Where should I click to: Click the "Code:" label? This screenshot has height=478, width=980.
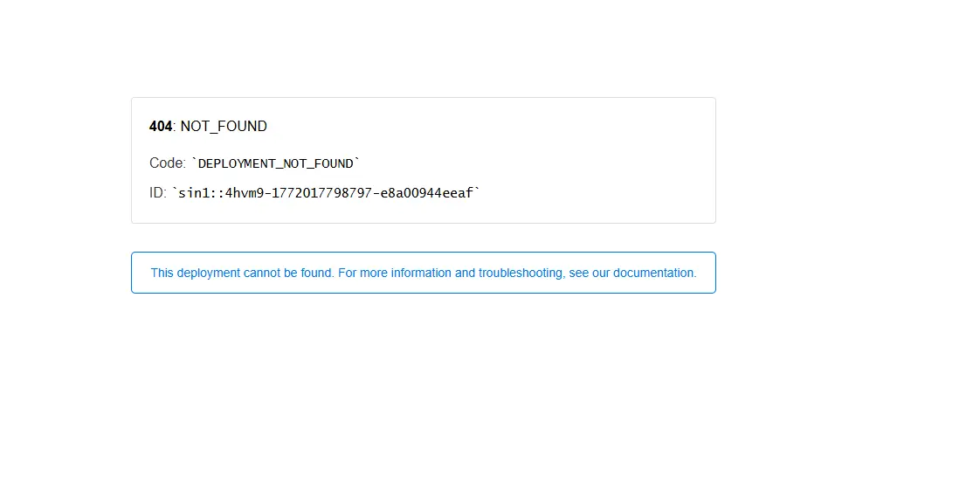(x=168, y=163)
